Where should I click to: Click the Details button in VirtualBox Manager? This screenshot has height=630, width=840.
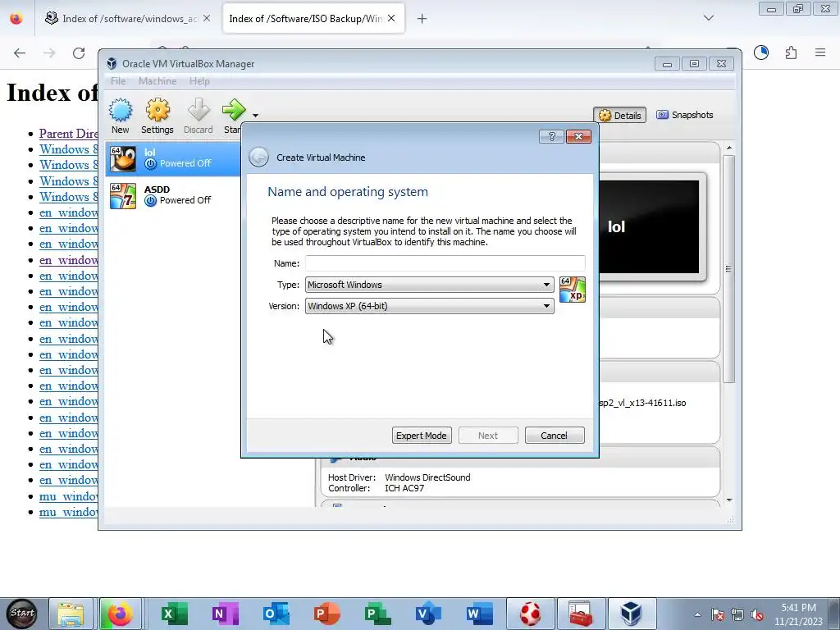(620, 115)
